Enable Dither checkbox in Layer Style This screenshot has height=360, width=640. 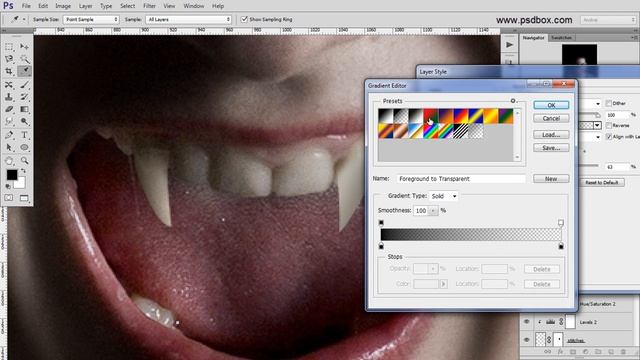[609, 103]
